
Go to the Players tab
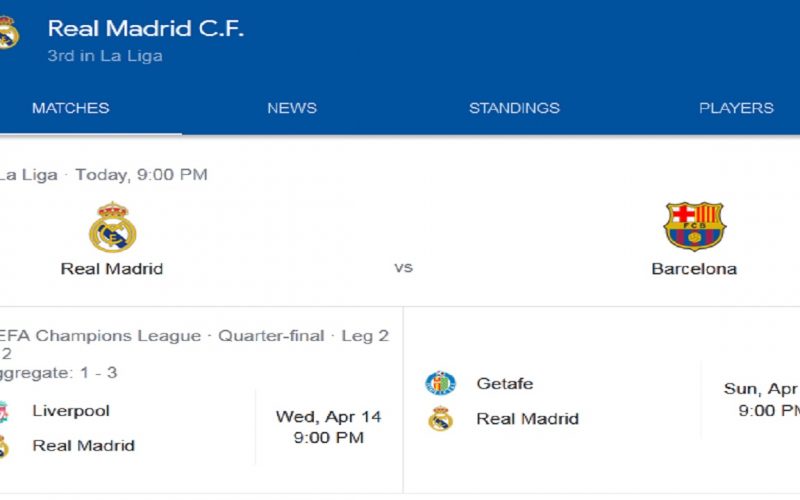736,108
